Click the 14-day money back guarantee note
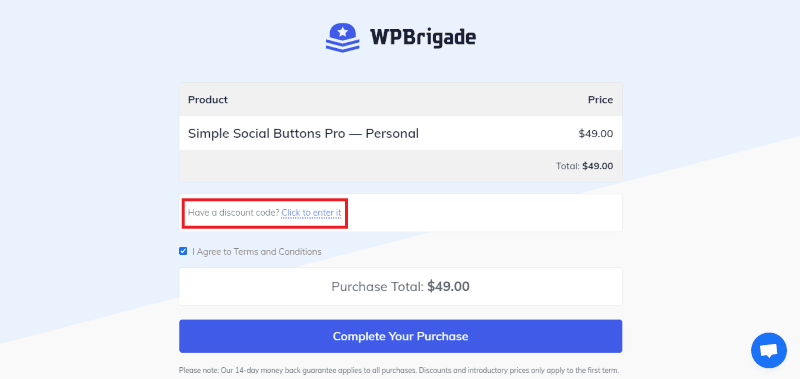The image size is (800, 379). coord(298,371)
